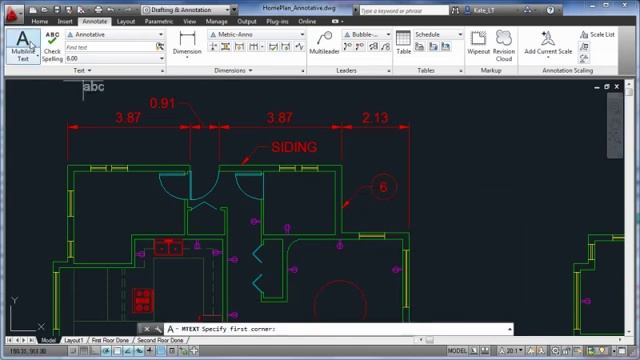Open the Manage ribbon tab

click(x=216, y=21)
